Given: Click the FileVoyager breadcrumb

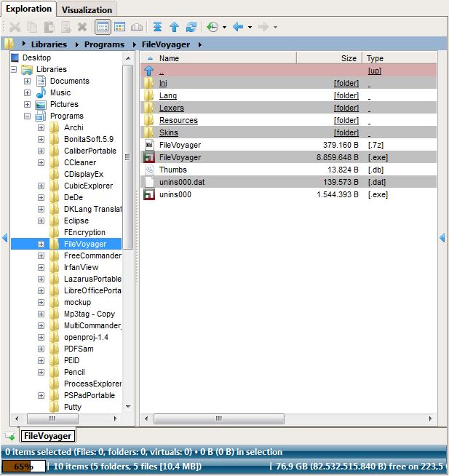Looking at the screenshot, I should (x=166, y=44).
